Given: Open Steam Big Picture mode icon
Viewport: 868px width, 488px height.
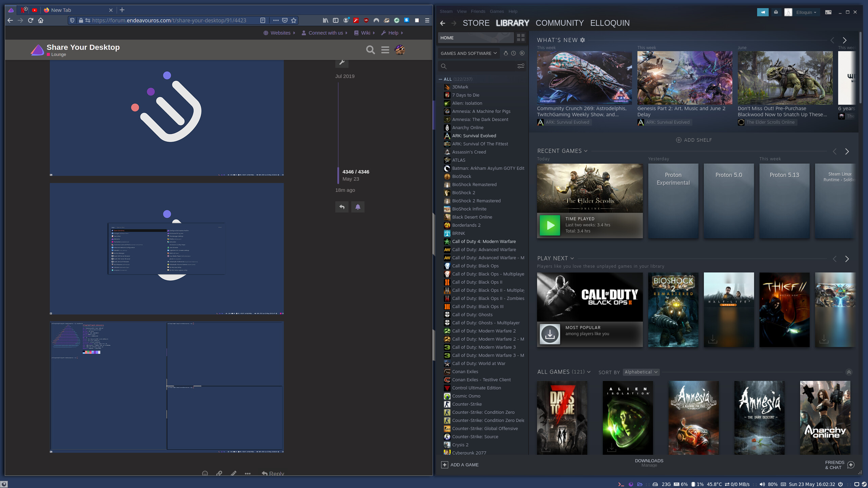Looking at the screenshot, I should [828, 12].
